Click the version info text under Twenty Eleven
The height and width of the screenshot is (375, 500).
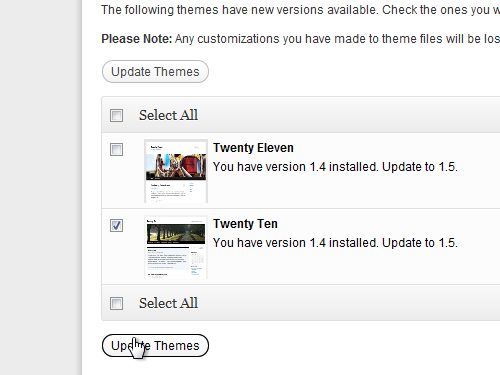click(x=335, y=167)
